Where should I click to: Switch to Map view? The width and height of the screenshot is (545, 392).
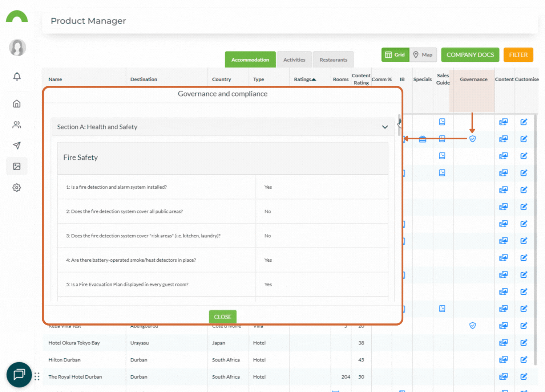click(423, 55)
